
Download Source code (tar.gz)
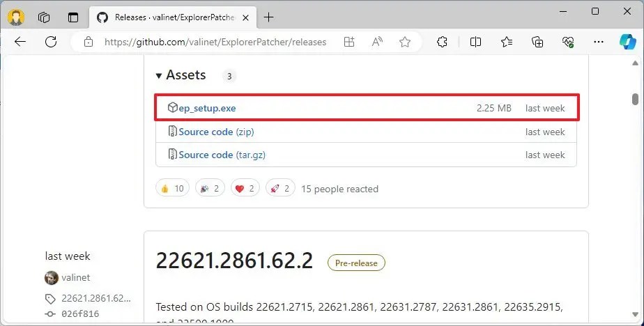click(222, 155)
